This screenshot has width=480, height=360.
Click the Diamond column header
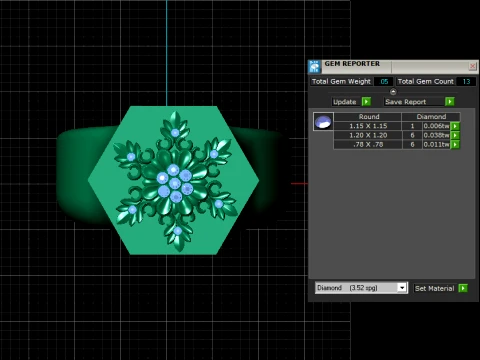point(431,117)
